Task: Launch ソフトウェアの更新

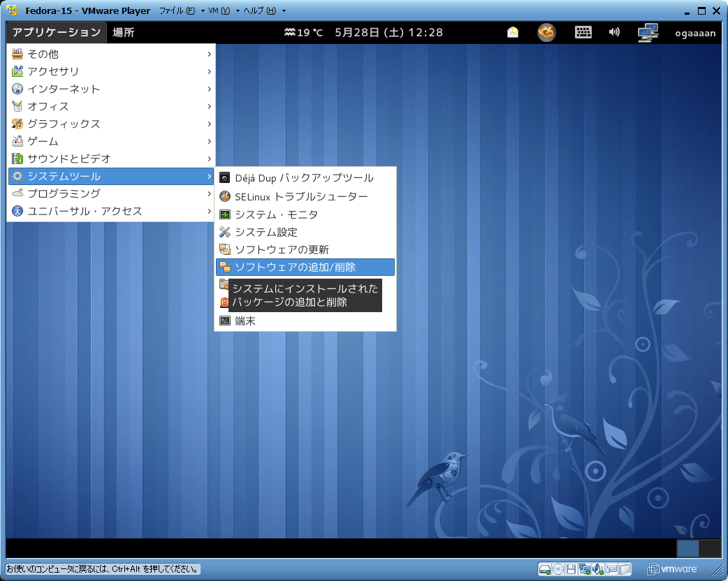Action: pyautogui.click(x=305, y=250)
